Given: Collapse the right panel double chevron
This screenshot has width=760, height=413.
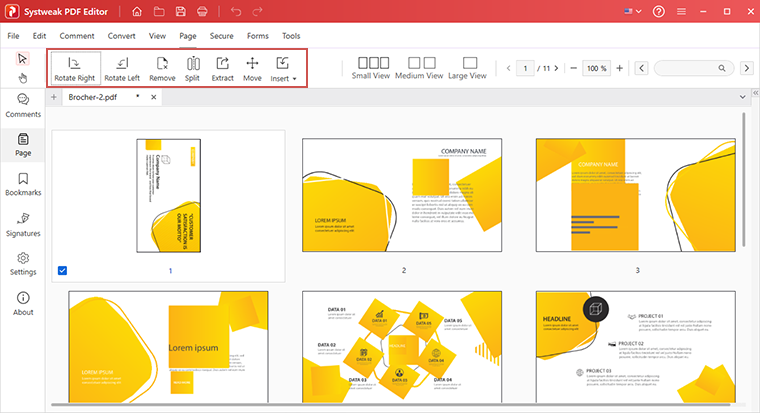Looking at the screenshot, I should [755, 92].
